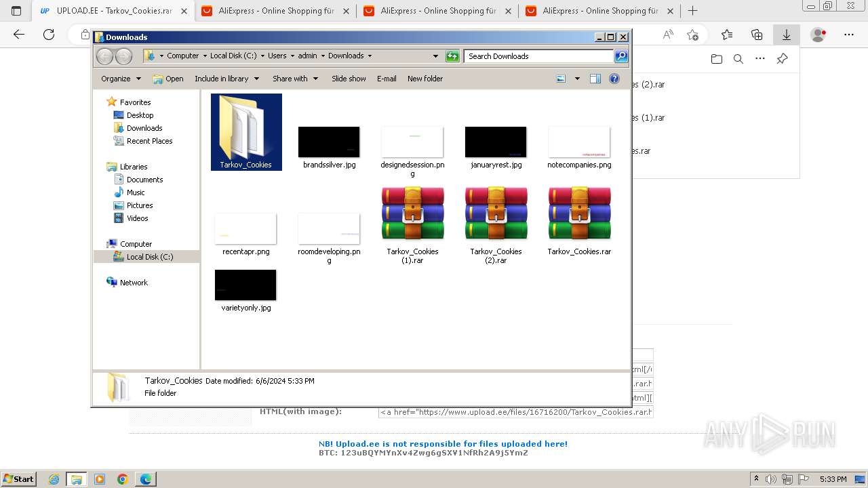Open Edge Settings and more menu

tap(849, 35)
